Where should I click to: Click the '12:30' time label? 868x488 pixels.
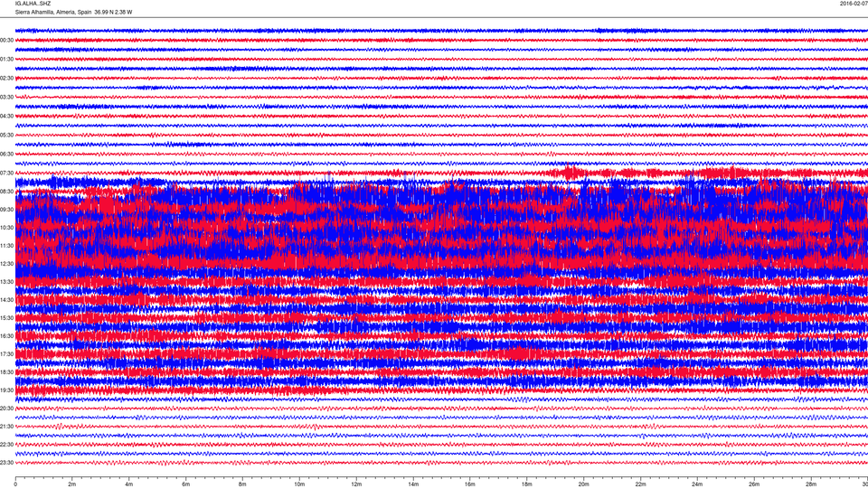pyautogui.click(x=6, y=264)
